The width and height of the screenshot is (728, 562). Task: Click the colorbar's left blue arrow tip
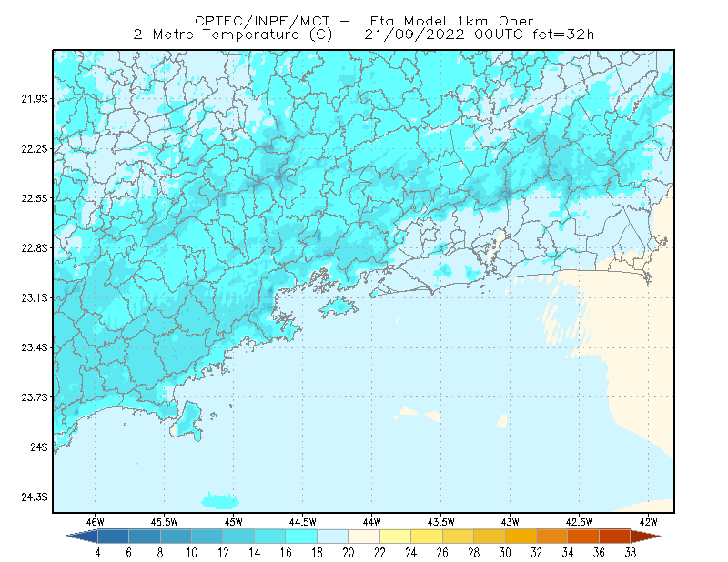click(82, 536)
